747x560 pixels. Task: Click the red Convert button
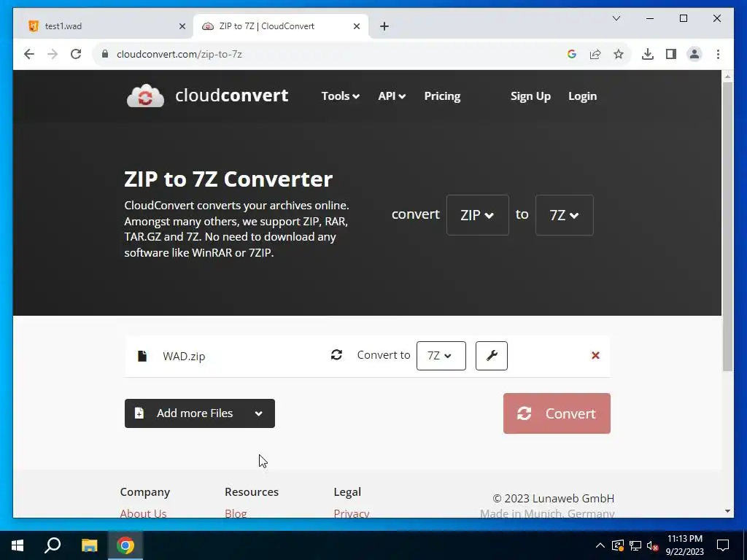[557, 413]
